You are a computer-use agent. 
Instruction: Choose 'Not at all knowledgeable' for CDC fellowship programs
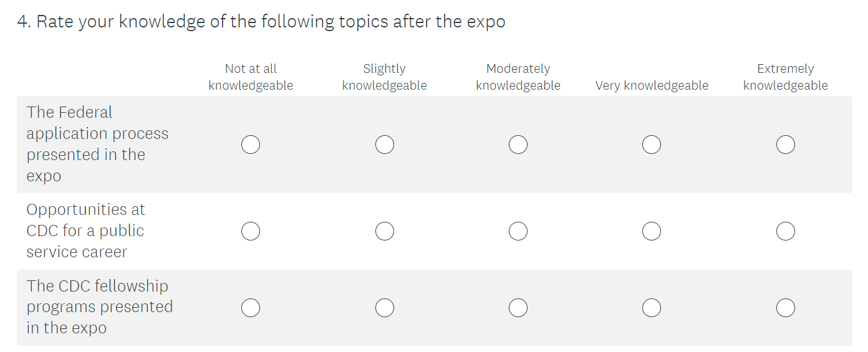tap(251, 308)
